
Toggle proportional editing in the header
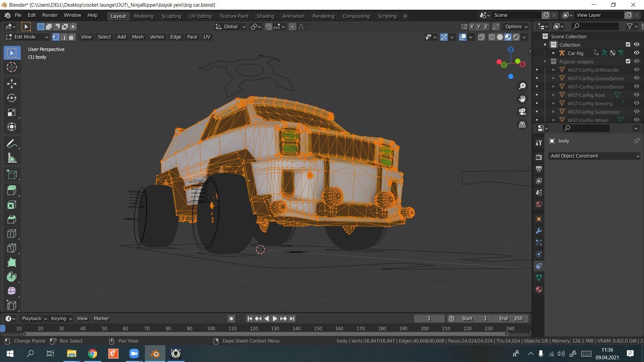(292, 26)
